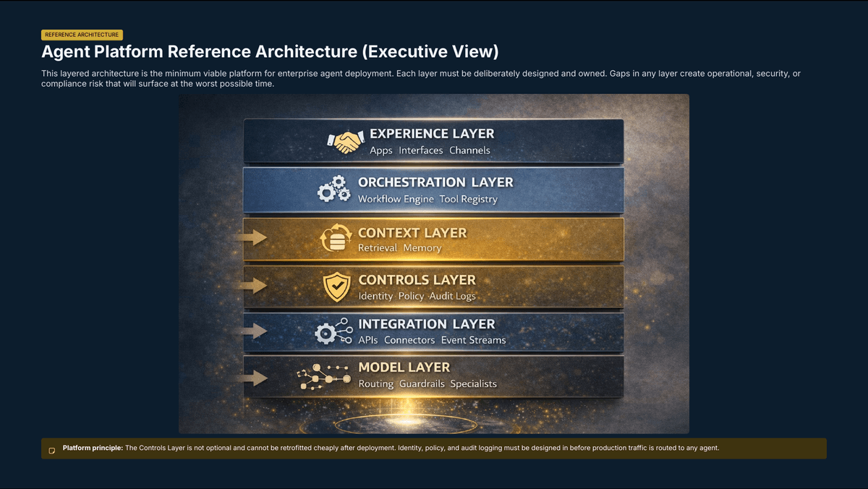Viewport: 868px width, 489px height.
Task: Click the CONTROLS LAYER heading
Action: coord(417,280)
